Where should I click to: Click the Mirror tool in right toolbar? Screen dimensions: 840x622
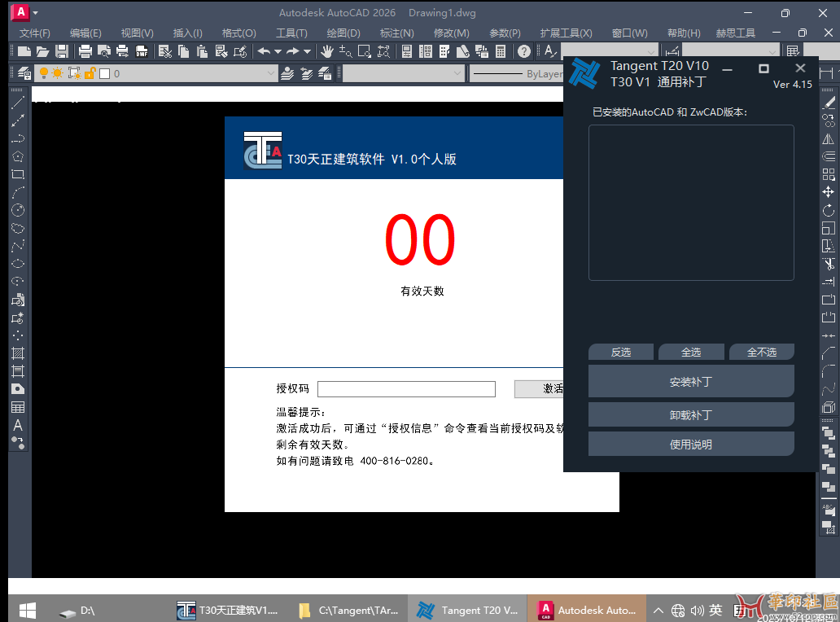pos(829,139)
